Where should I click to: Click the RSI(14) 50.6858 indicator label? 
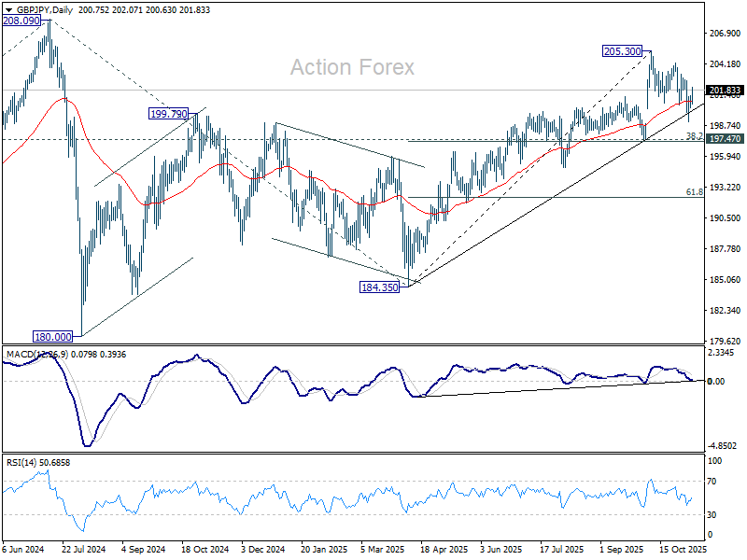[x=38, y=463]
